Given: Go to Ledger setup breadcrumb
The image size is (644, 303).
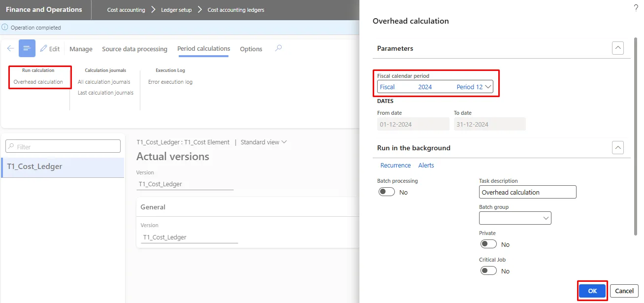Looking at the screenshot, I should coord(176,10).
